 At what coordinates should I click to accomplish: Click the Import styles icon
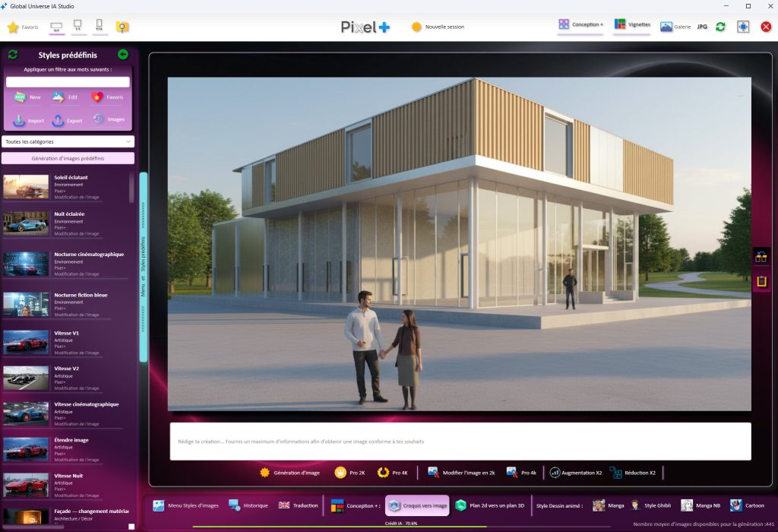pos(20,120)
